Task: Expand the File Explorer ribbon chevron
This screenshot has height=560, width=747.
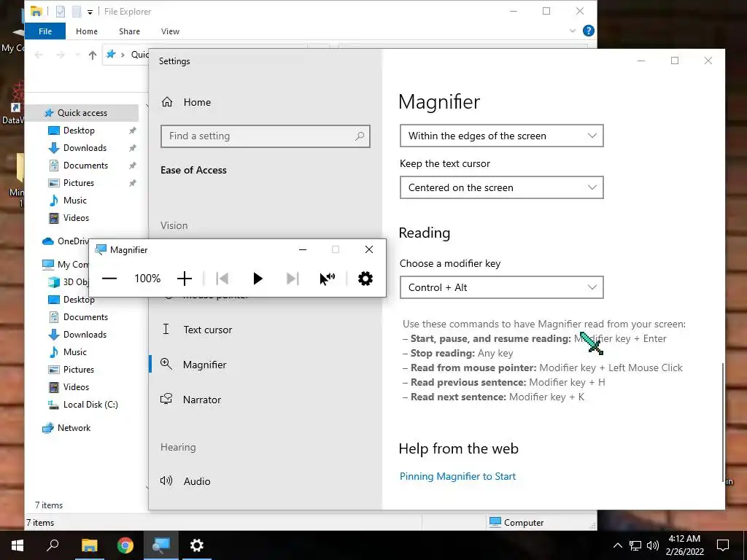Action: click(573, 31)
